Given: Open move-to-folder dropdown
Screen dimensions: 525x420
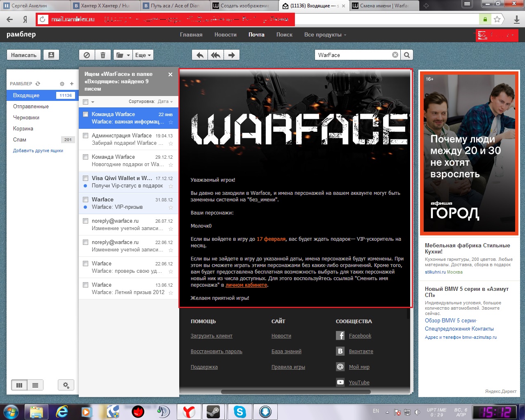Looking at the screenshot, I should (122, 55).
